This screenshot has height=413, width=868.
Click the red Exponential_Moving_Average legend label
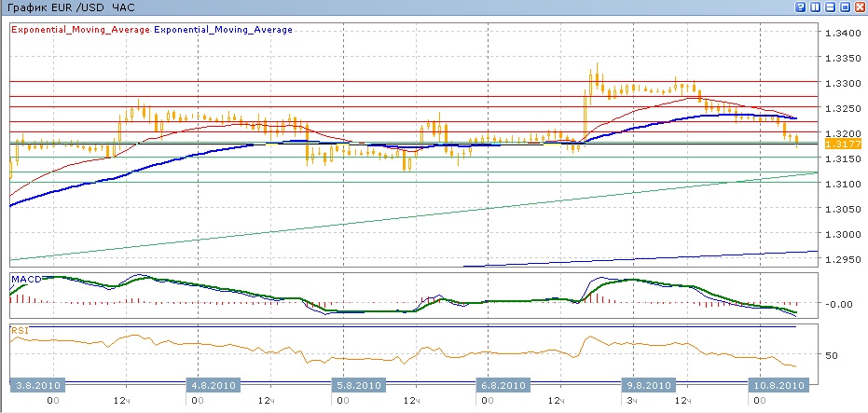coord(80,30)
